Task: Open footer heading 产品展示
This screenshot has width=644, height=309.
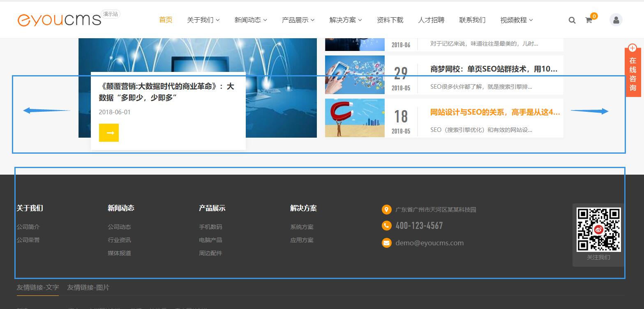Action: pyautogui.click(x=212, y=208)
